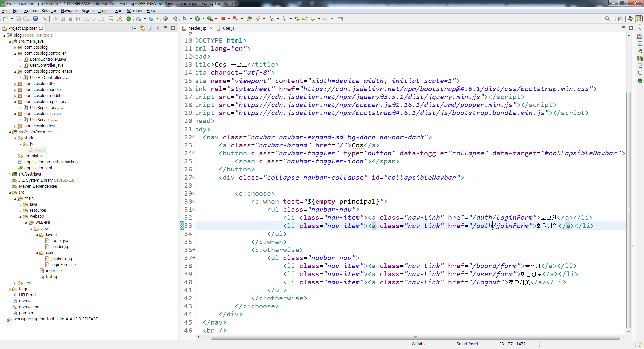Toggle fold marker on line 29

coord(194,193)
